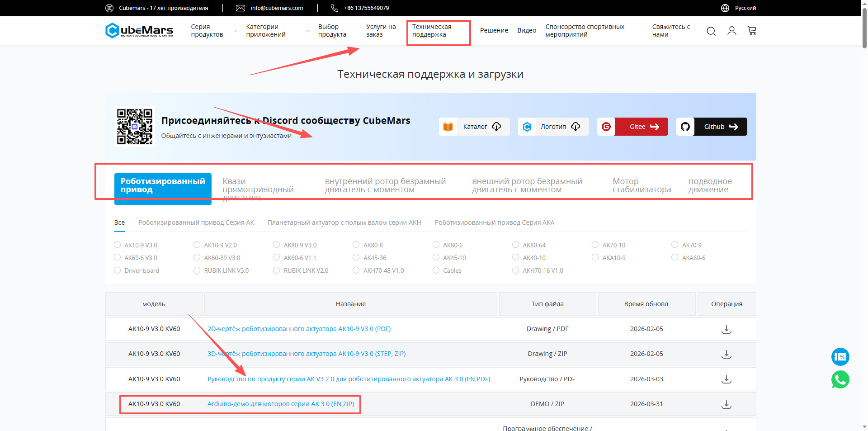Download the Arduino demo ZIP file
The width and height of the screenshot is (868, 431).
click(x=726, y=404)
